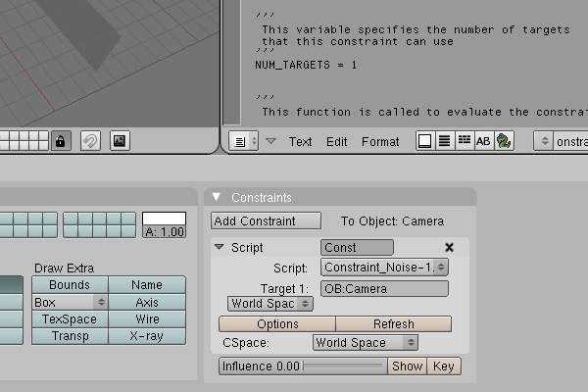Click the text editor vertical scrollbar

231,62
